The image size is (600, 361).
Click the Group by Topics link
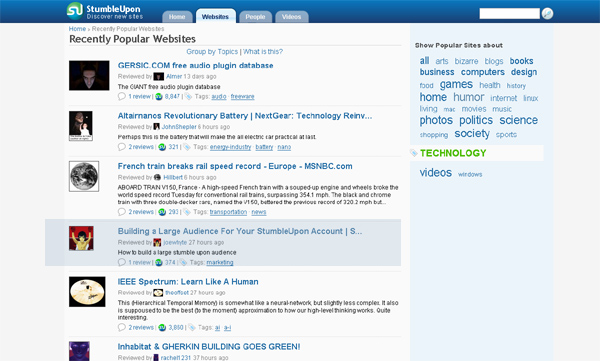pos(212,52)
